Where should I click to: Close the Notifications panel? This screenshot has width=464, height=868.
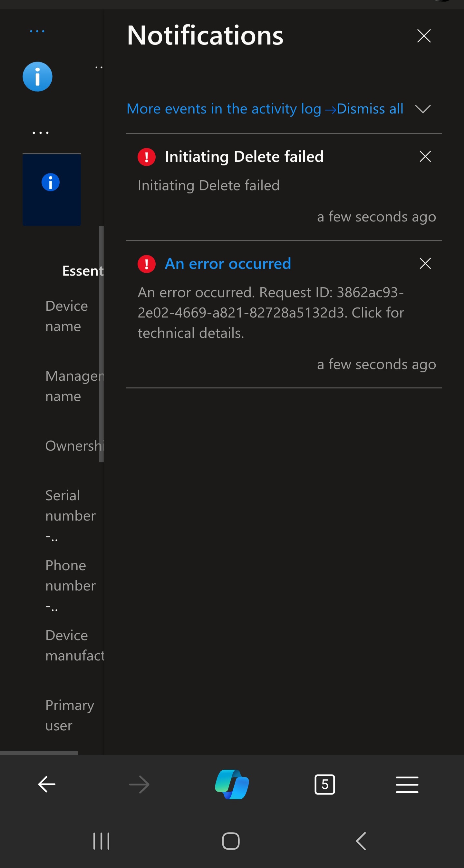[424, 36]
